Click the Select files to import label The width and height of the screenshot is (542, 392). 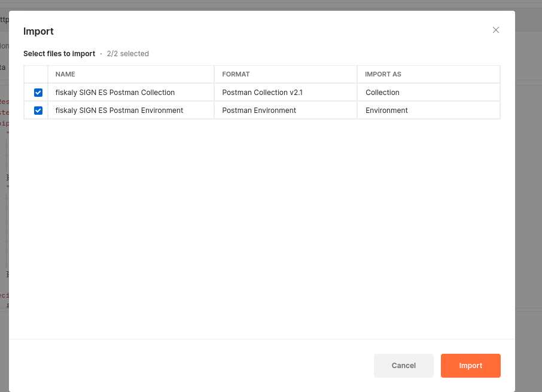tap(59, 54)
